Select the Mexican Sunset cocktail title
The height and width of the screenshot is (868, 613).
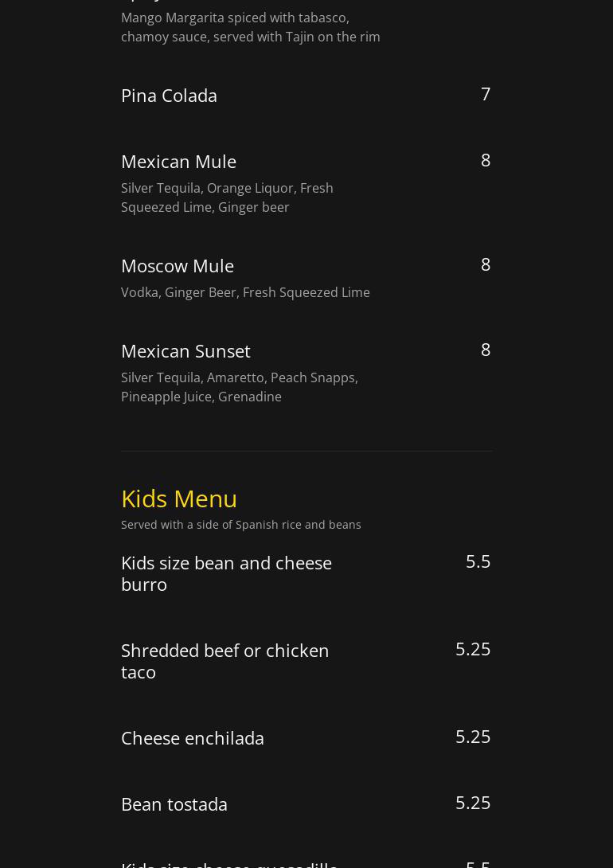click(x=185, y=351)
